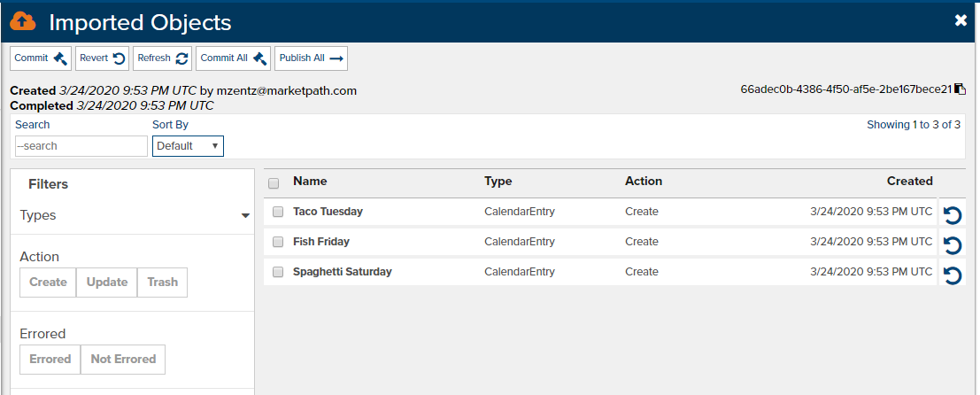Check the Fish Friday checkbox
This screenshot has height=395, width=980.
278,242
